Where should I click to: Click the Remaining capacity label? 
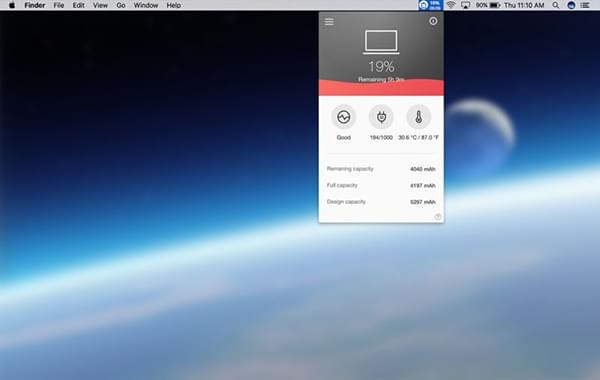pyautogui.click(x=350, y=169)
